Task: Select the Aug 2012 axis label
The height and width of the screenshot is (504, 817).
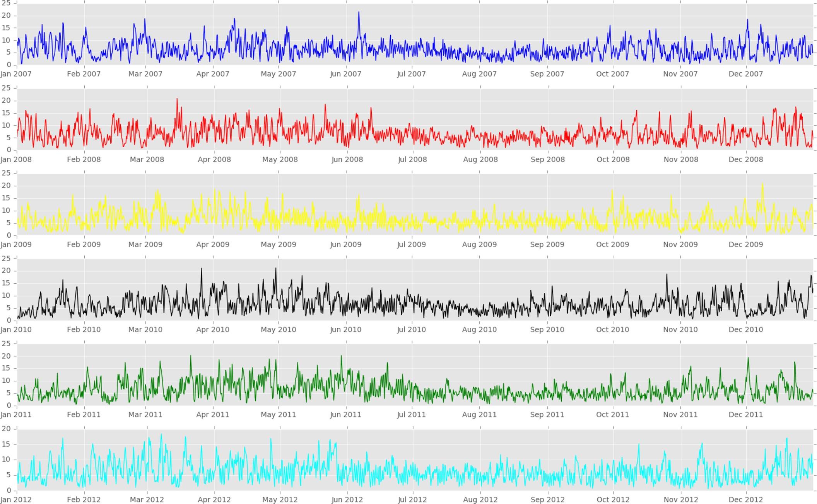Action: [x=480, y=499]
